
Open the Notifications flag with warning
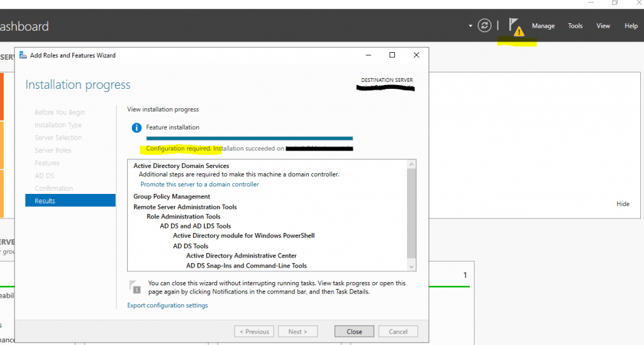click(x=516, y=26)
